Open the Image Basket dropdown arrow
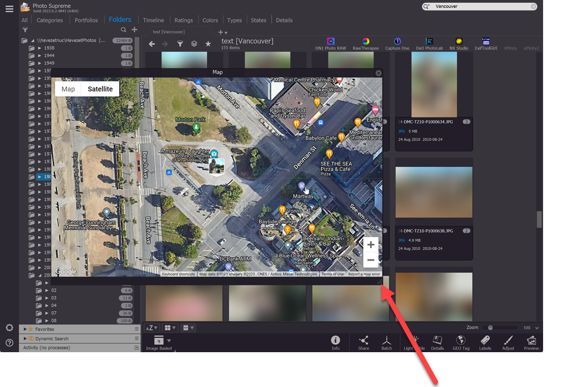This screenshot has height=387, width=588. click(169, 341)
